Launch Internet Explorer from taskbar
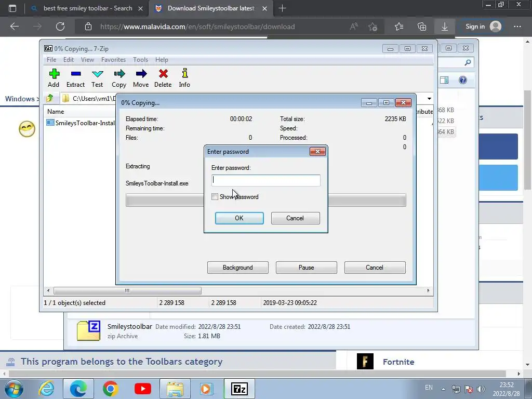 [46, 389]
